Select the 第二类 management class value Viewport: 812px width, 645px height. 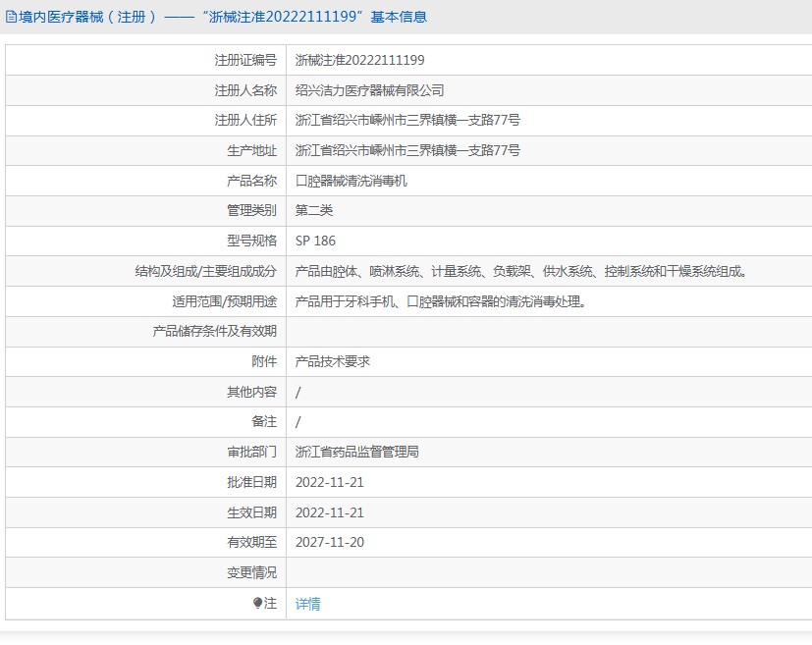(314, 210)
